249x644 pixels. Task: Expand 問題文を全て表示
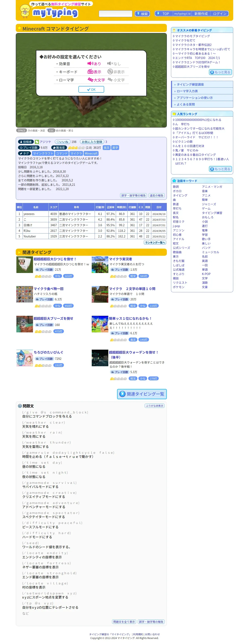tap(124, 622)
